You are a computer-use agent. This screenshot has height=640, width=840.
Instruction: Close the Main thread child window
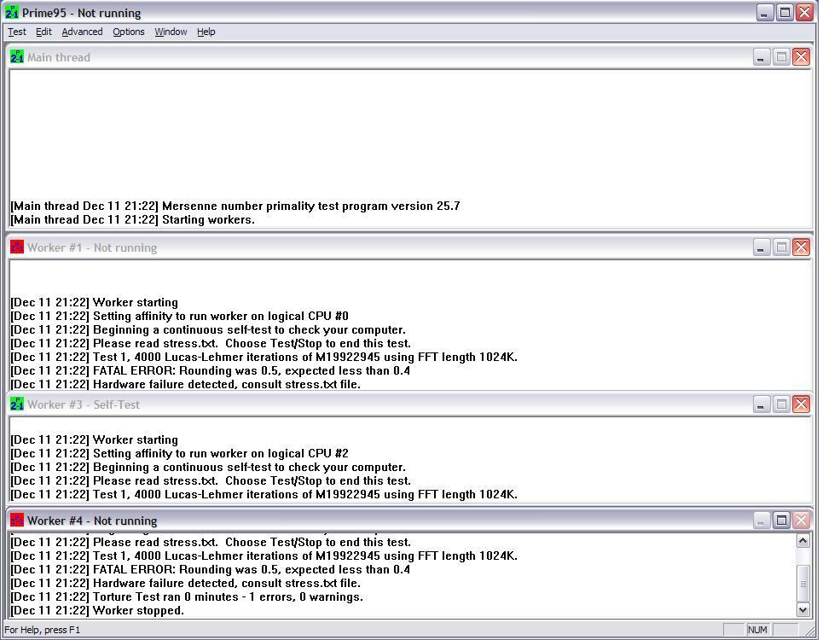pyautogui.click(x=801, y=57)
